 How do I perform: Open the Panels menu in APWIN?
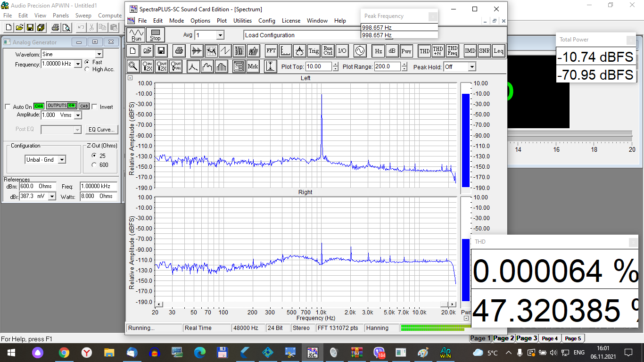61,16
